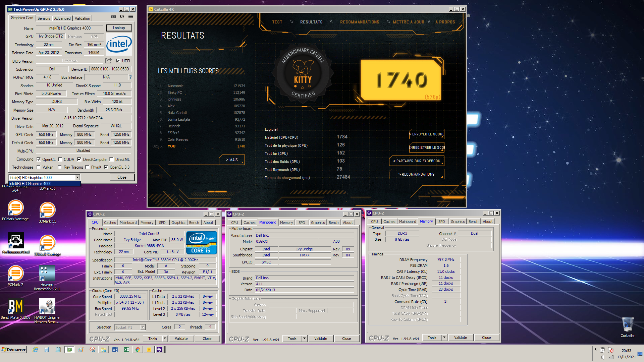Click the BIOS export share icon in GPU-Z
644x362 pixels.
pyautogui.click(x=108, y=61)
